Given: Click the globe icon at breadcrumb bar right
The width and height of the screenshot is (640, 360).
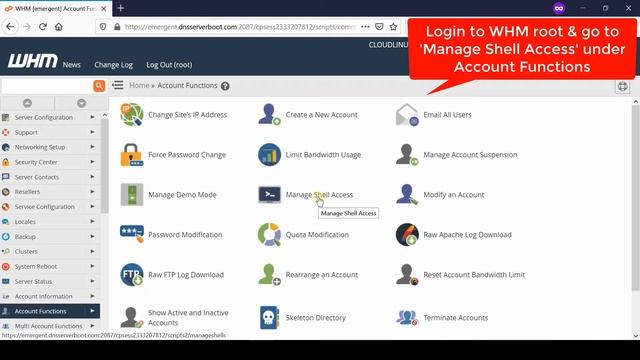Looking at the screenshot, I should click(x=622, y=86).
